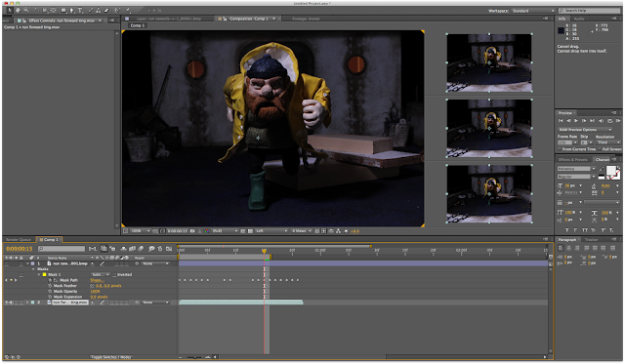This screenshot has height=364, width=625.
Task: Toggle the loop options icon in Preview
Action: [609, 121]
